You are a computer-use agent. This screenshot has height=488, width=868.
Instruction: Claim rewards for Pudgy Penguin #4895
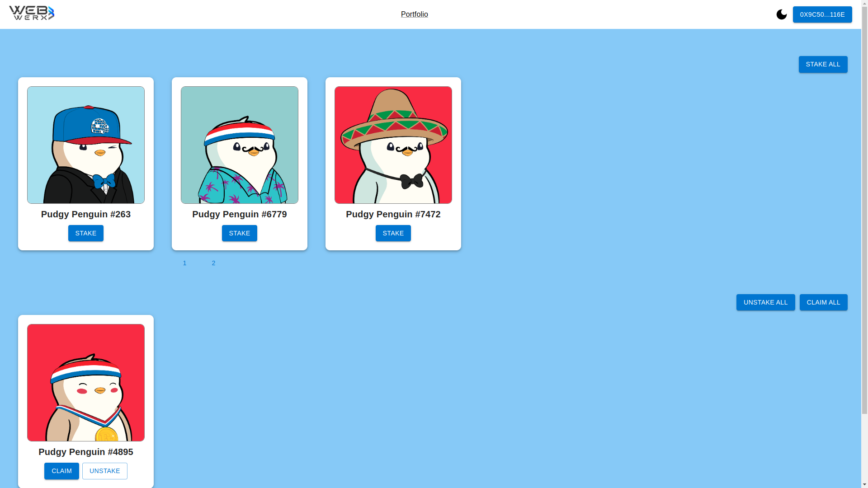[x=61, y=471]
